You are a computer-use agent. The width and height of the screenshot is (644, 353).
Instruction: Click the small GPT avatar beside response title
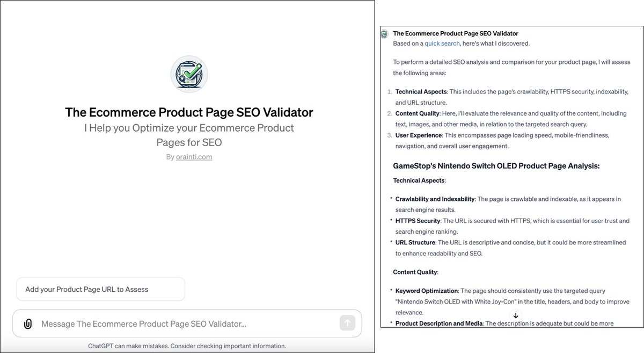pyautogui.click(x=384, y=34)
